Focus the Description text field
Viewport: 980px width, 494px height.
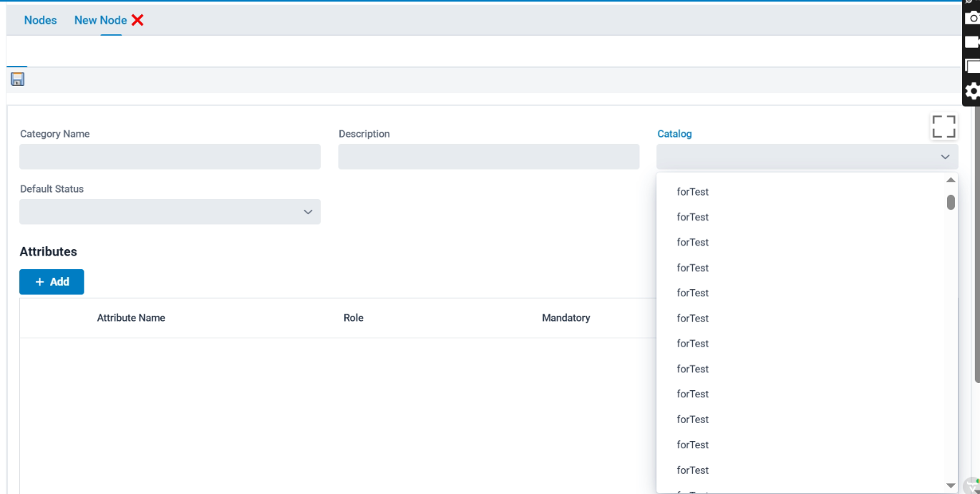coord(488,157)
